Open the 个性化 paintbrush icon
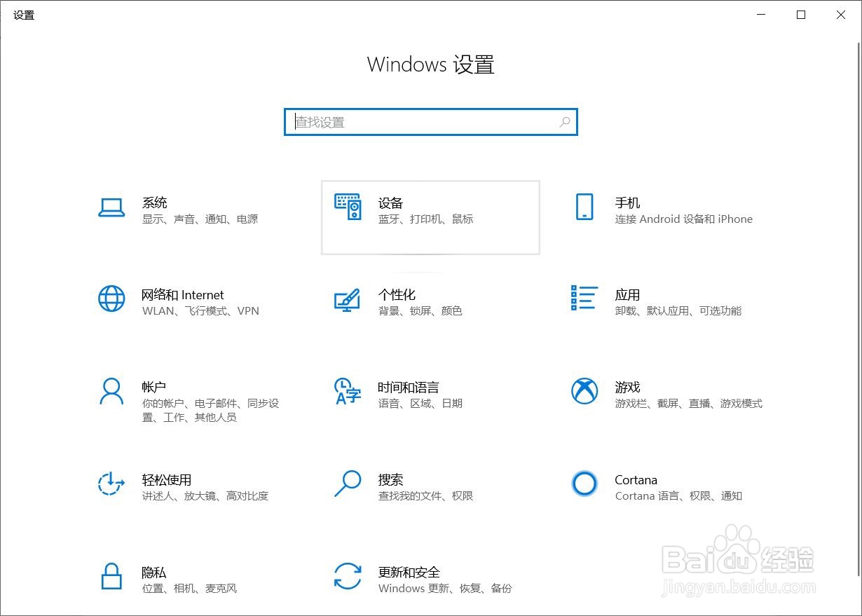The height and width of the screenshot is (616, 862). click(348, 299)
